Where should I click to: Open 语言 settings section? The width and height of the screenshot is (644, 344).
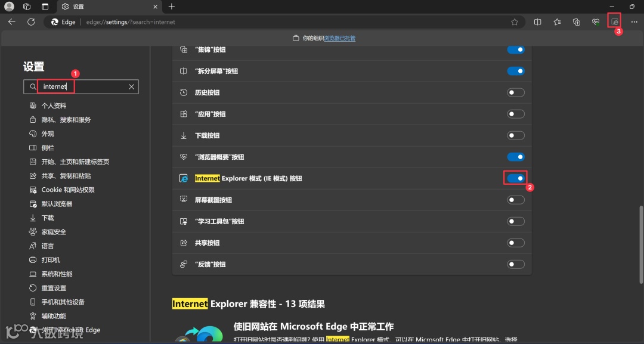[48, 246]
